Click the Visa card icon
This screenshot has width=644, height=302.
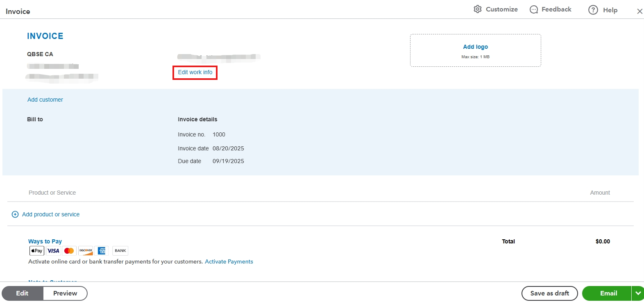53,251
